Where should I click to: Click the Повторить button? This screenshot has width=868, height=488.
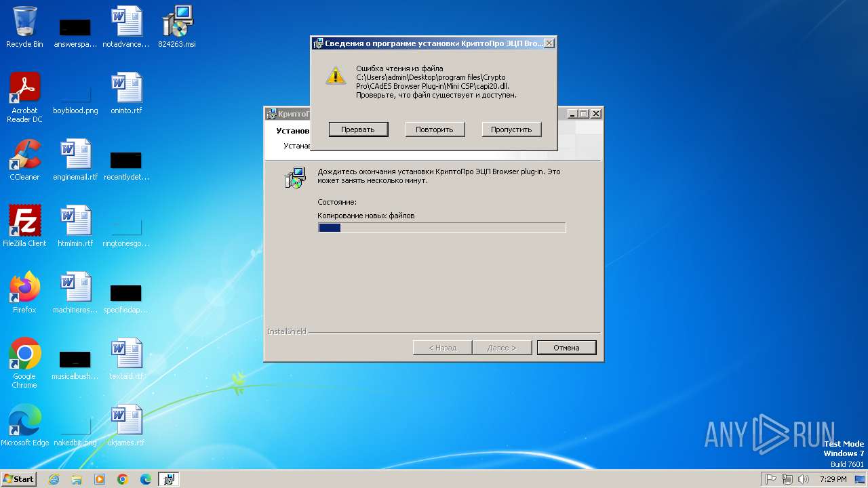click(x=435, y=129)
